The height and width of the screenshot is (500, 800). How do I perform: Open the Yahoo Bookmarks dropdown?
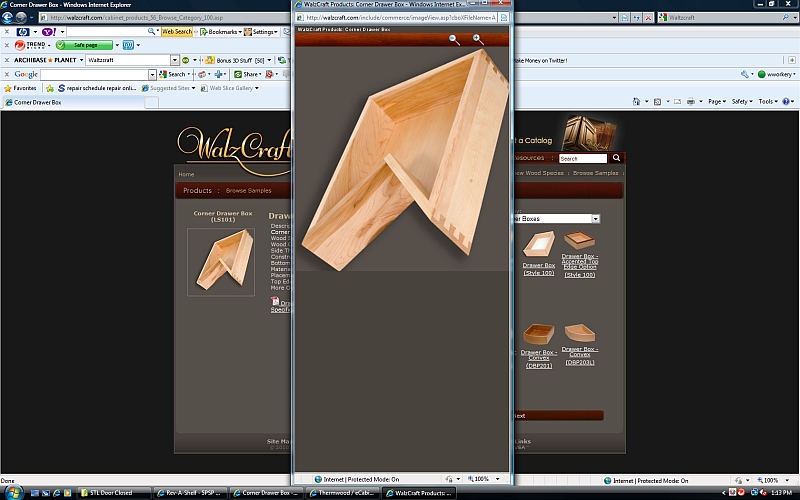pyautogui.click(x=220, y=32)
